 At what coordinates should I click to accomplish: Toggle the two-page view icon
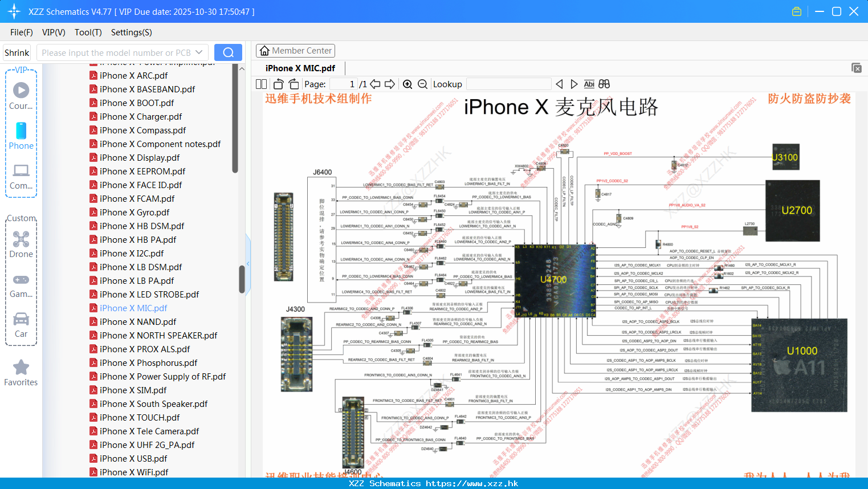[261, 84]
